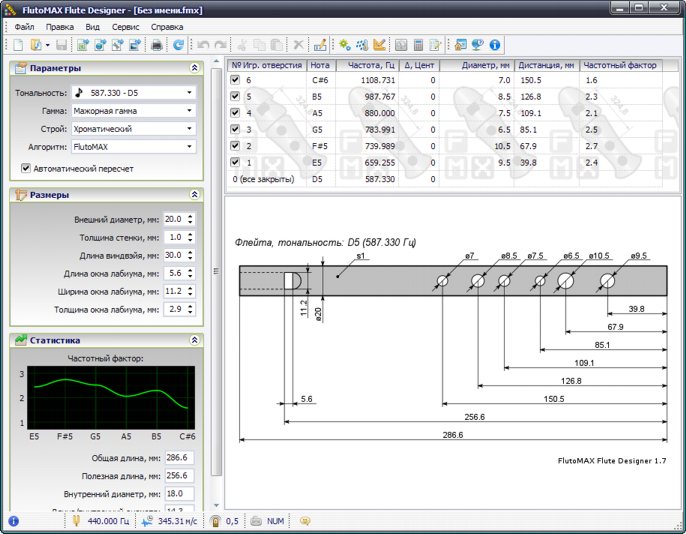Viewport: 686px width, 534px height.
Task: Open the Файл menu
Action: pos(24,27)
